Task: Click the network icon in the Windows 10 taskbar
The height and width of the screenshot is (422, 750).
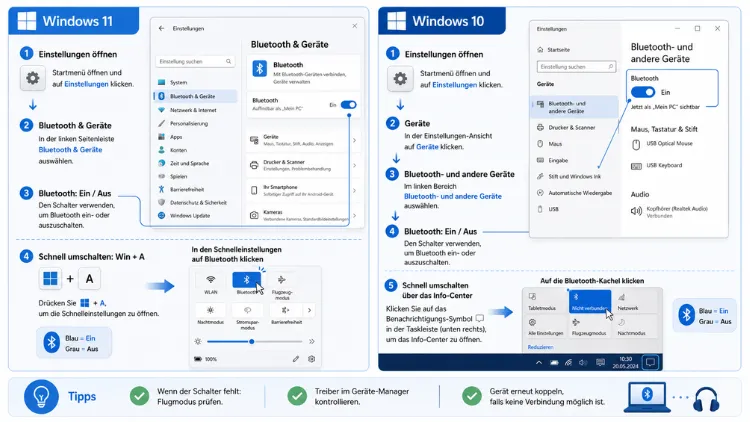Action: [568, 363]
